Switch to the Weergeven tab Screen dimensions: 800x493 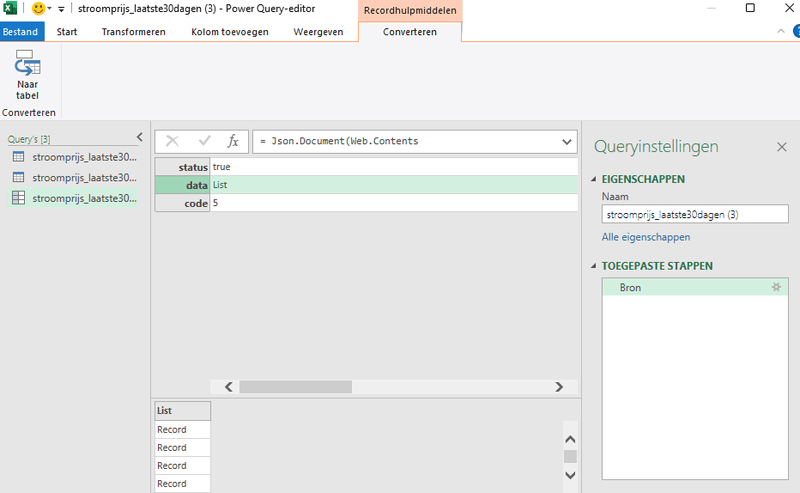pyautogui.click(x=318, y=32)
